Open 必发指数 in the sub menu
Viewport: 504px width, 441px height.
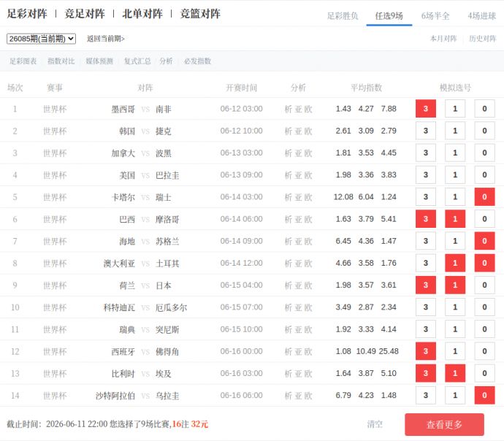(197, 61)
